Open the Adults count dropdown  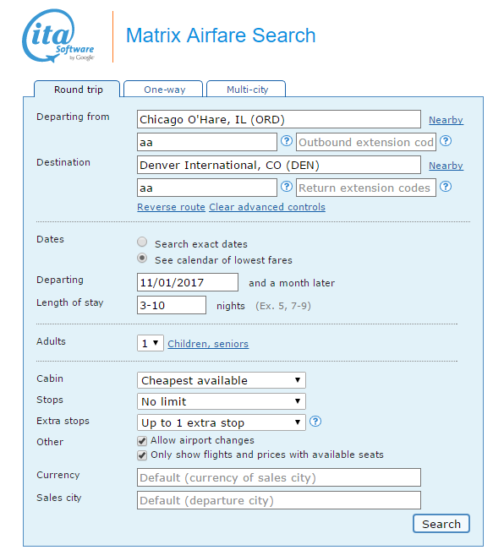150,343
